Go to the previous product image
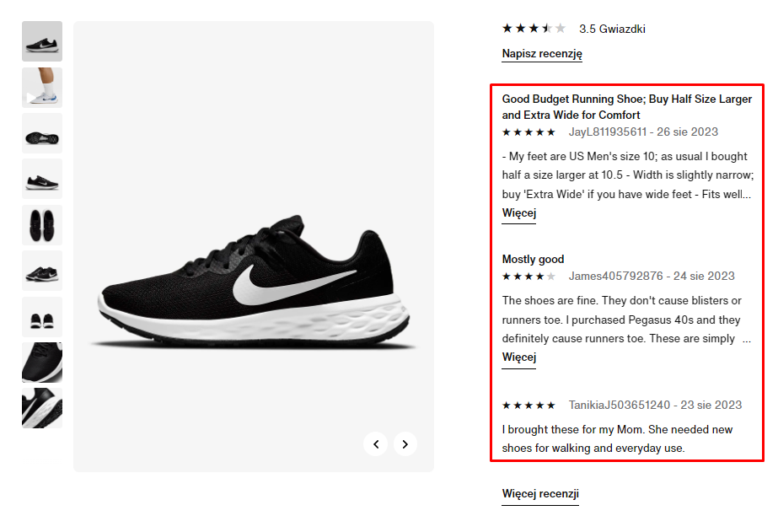The height and width of the screenshot is (532, 778). point(376,443)
